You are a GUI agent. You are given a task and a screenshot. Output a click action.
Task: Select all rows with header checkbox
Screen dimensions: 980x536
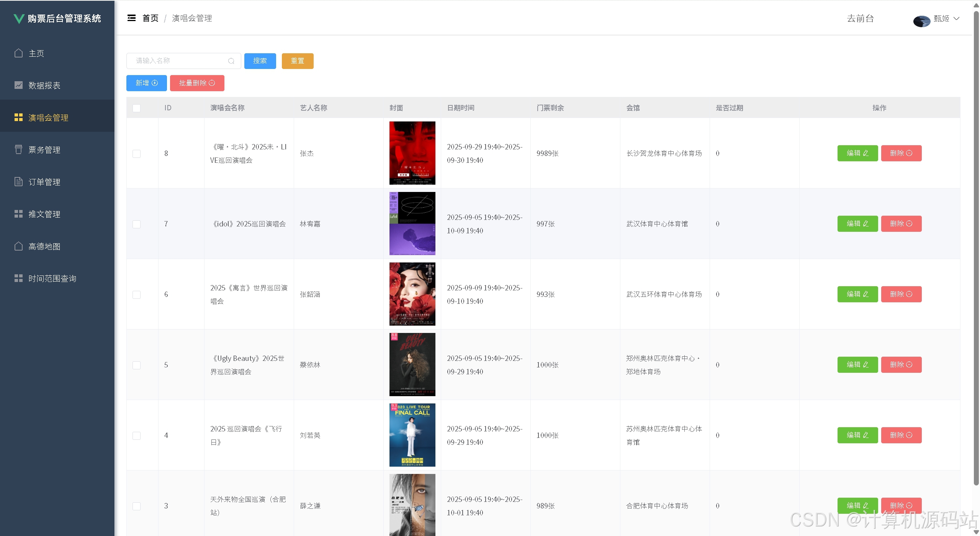pyautogui.click(x=136, y=108)
